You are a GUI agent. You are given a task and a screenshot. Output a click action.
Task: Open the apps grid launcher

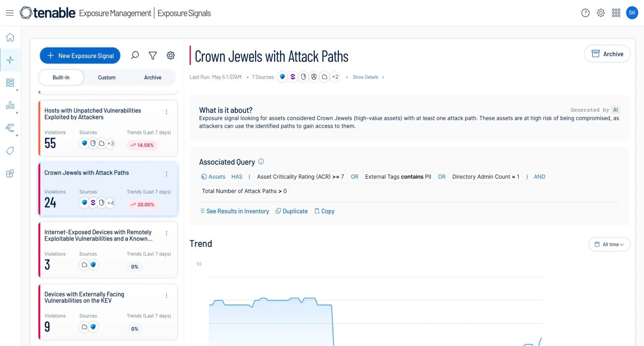pos(616,13)
